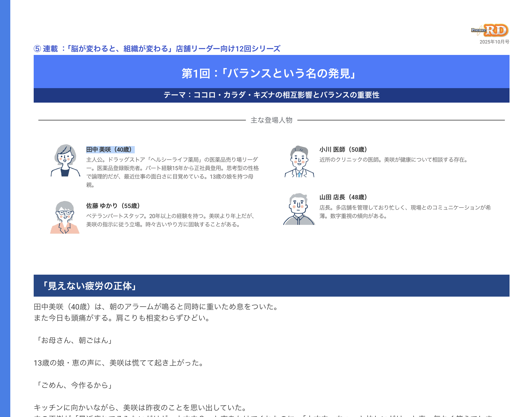Screen dimensions: 532x417
Task: Click the 主な登場人物 section label
Action: (x=271, y=120)
